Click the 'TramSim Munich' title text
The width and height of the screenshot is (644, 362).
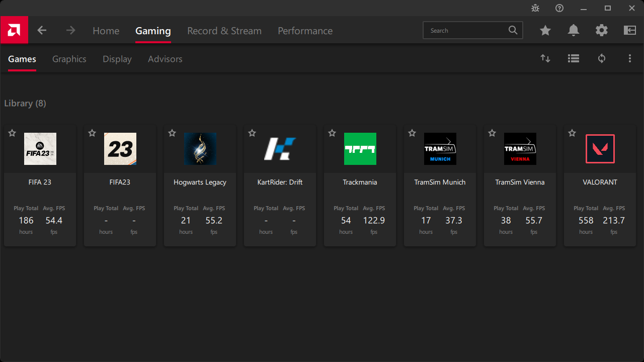[440, 182]
